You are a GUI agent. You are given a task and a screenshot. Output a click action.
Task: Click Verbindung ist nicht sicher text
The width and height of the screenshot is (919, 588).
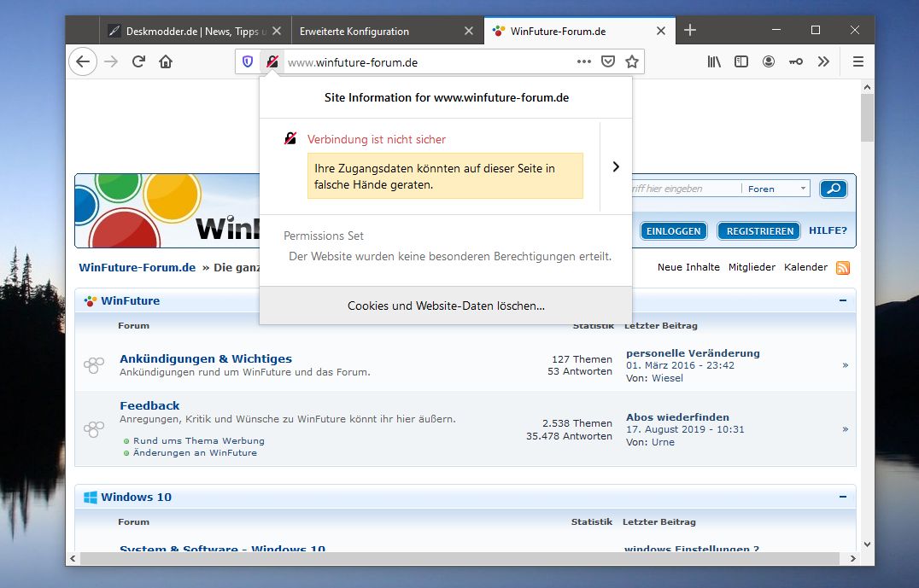[x=377, y=139]
